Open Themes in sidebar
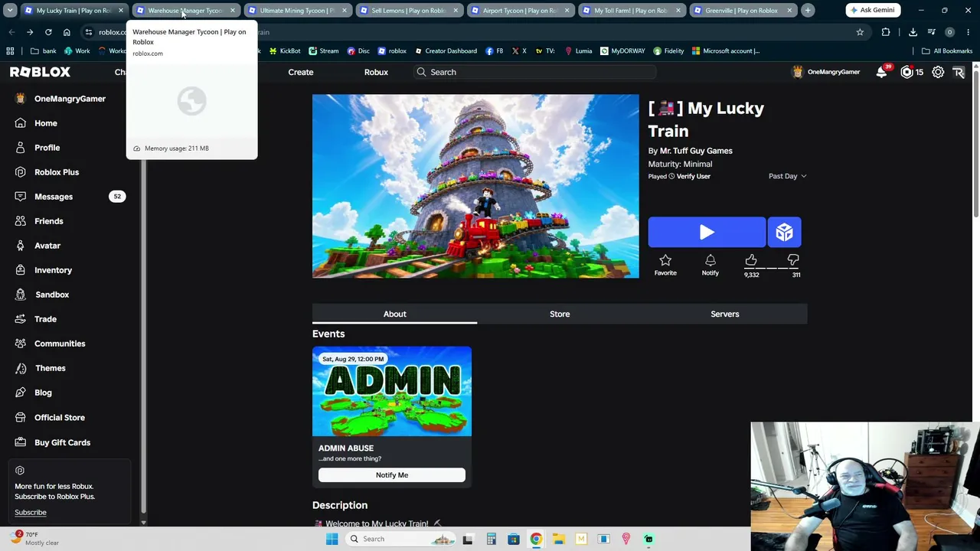980x551 pixels. 50,368
